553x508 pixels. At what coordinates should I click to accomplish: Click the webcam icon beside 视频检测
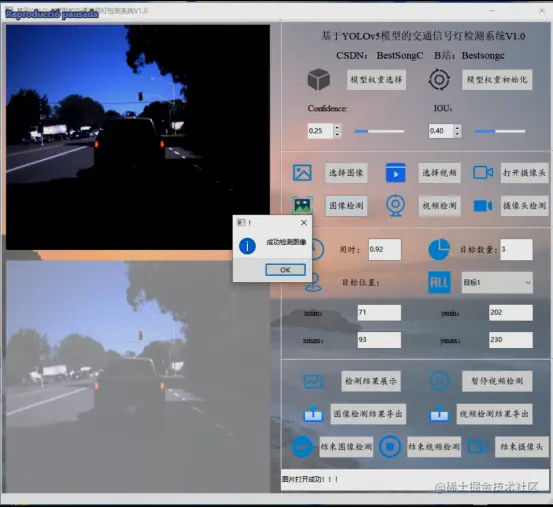395,205
